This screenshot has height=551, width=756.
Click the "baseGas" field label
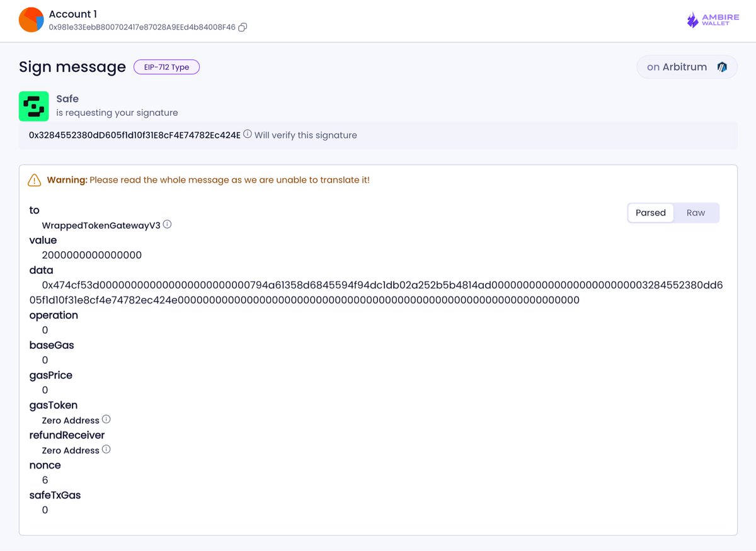pos(52,345)
